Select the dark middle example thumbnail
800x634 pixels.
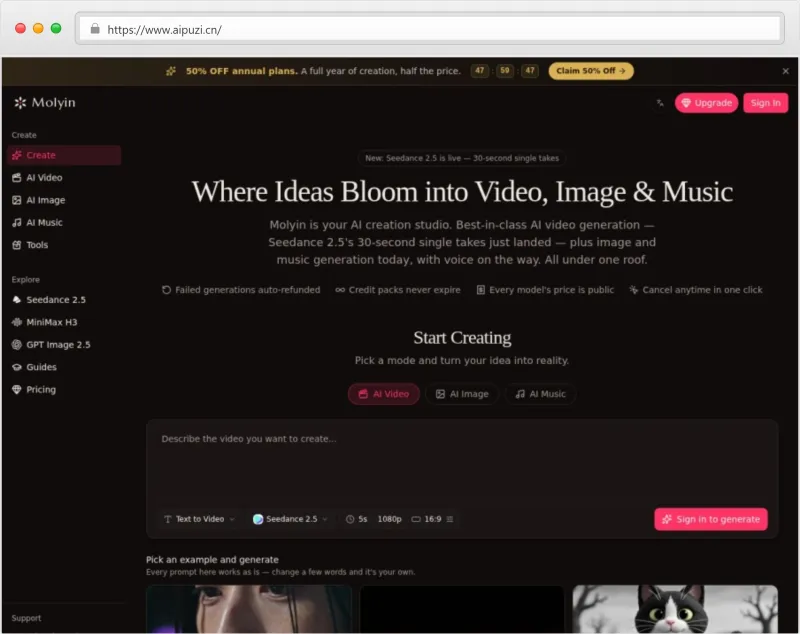tap(462, 609)
